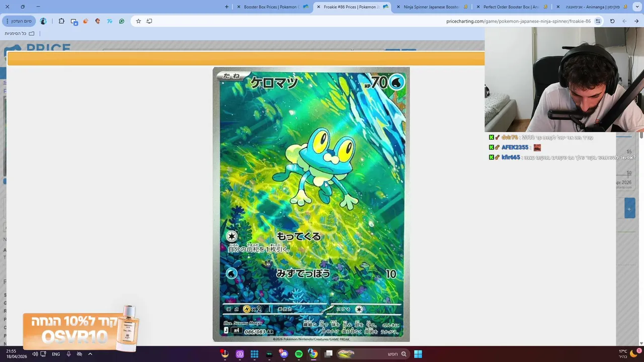Click the address bar URL

coord(518,21)
